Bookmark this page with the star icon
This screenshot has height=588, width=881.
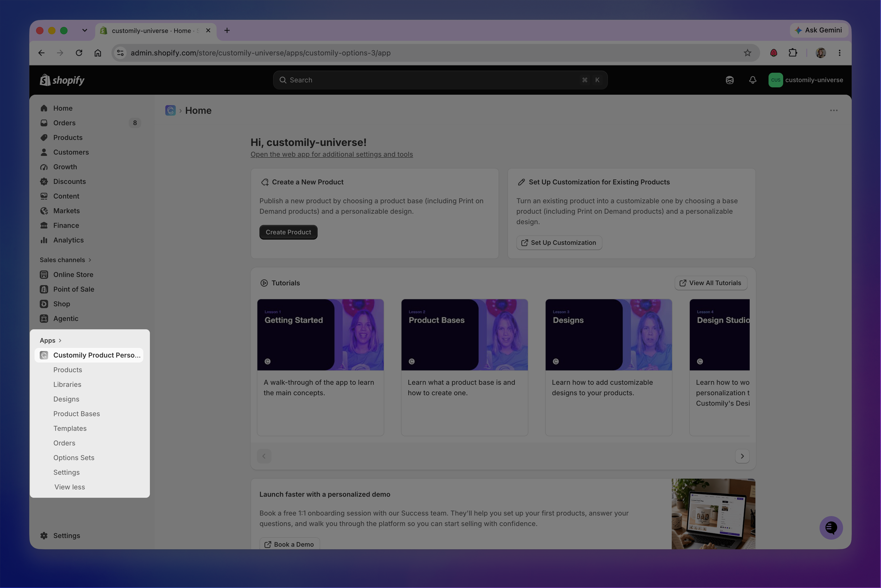point(747,53)
